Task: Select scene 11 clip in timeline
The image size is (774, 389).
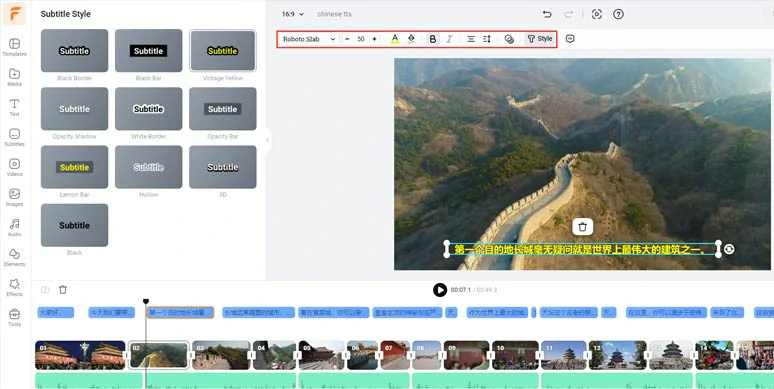Action: pos(563,355)
